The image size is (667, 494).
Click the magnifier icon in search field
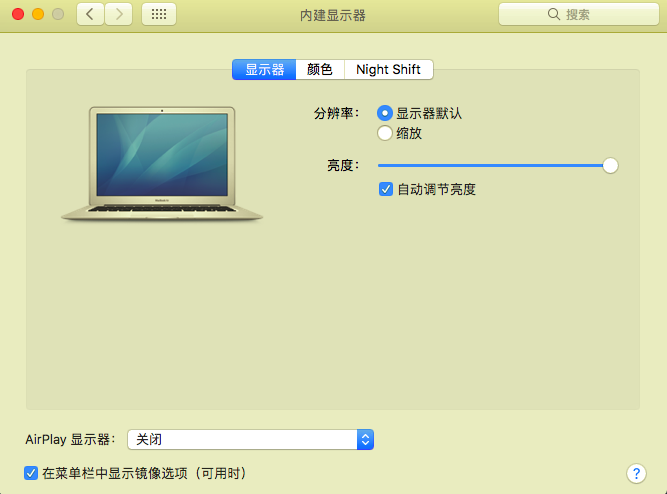(553, 14)
